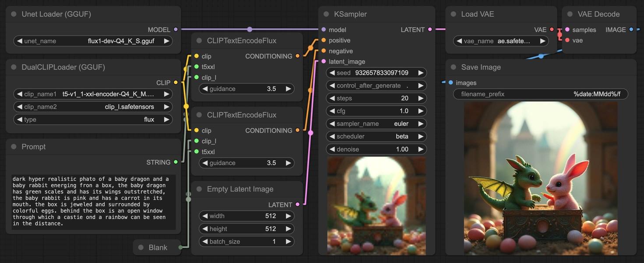Click the images input socket on Save Image
The image size is (644, 263).
pos(450,82)
